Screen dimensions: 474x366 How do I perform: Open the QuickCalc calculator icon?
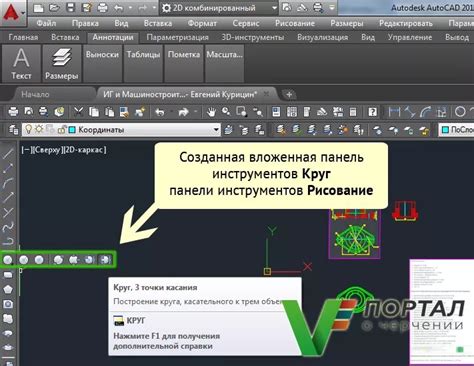353,112
